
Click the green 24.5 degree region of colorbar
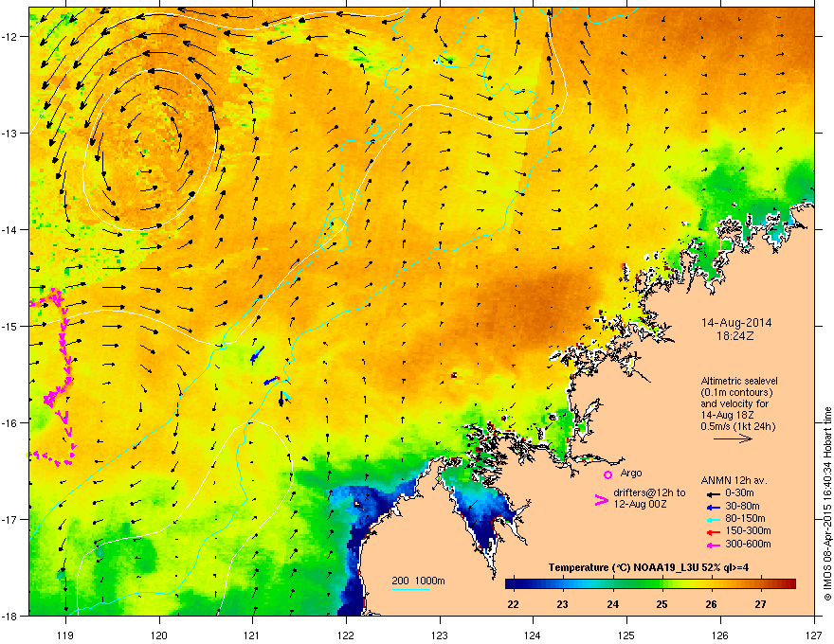click(x=638, y=583)
